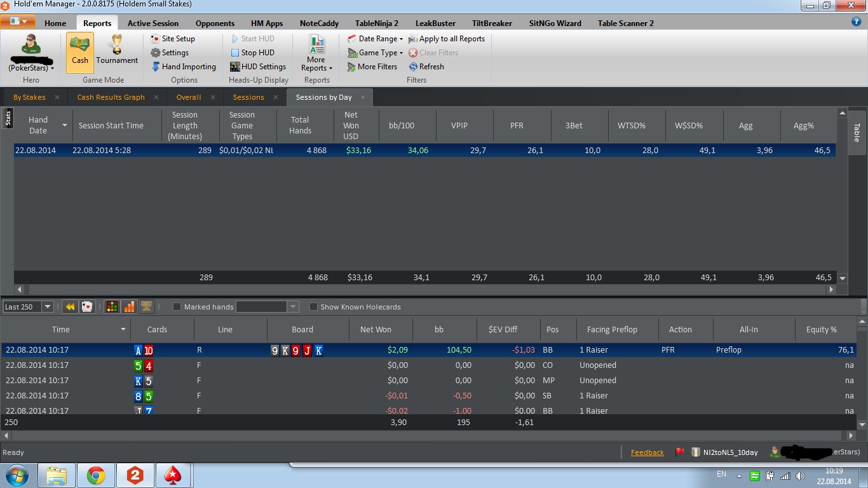Sort by Net Won USD column header
The height and width of the screenshot is (488, 868).
click(x=356, y=125)
